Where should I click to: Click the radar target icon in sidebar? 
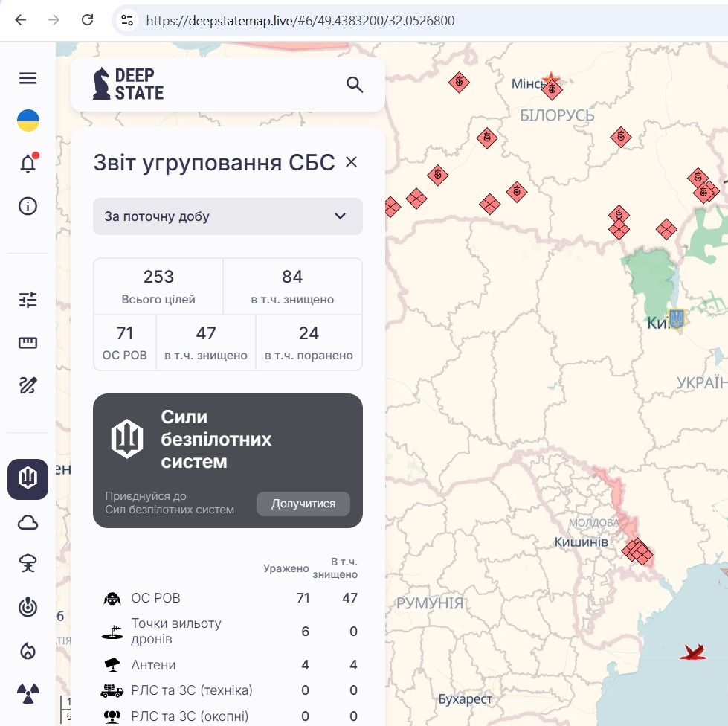[28, 607]
